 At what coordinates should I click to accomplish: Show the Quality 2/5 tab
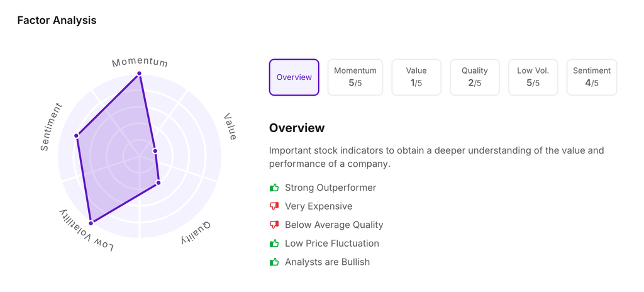pyautogui.click(x=475, y=77)
